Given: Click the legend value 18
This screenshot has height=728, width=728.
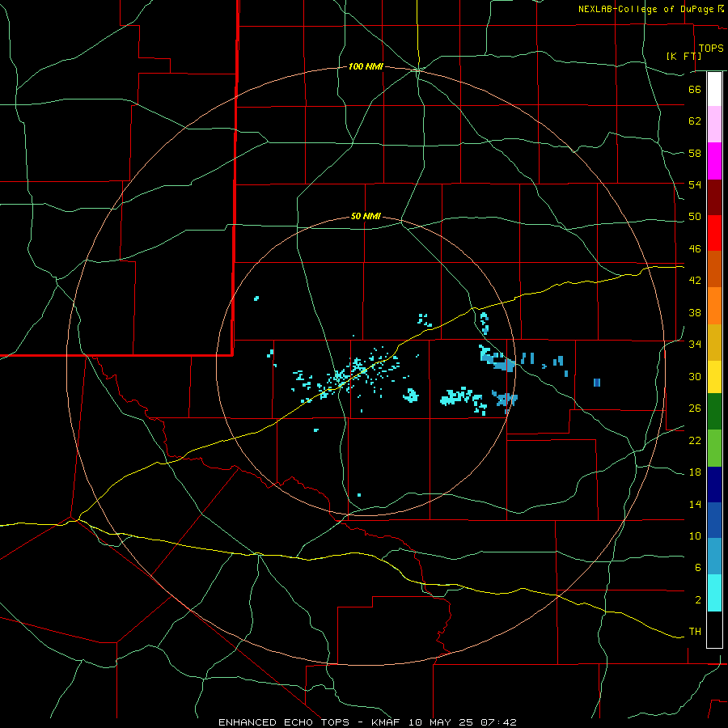Looking at the screenshot, I should coord(695,472).
